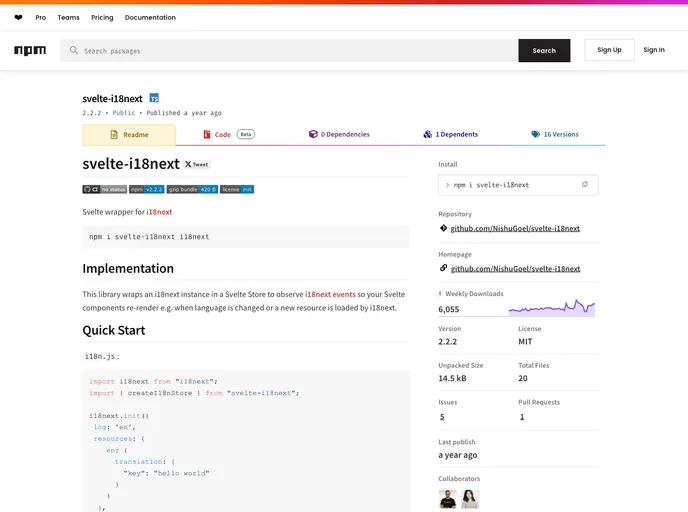
Task: Click the TypeScript TS badge icon
Action: coord(154,98)
